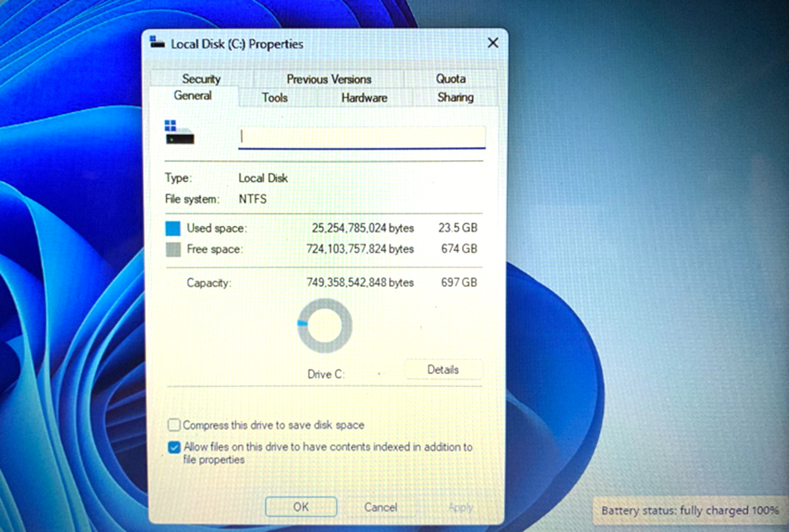Click into the drive label input field
Image resolution: width=789 pixels, height=532 pixels.
tap(362, 137)
